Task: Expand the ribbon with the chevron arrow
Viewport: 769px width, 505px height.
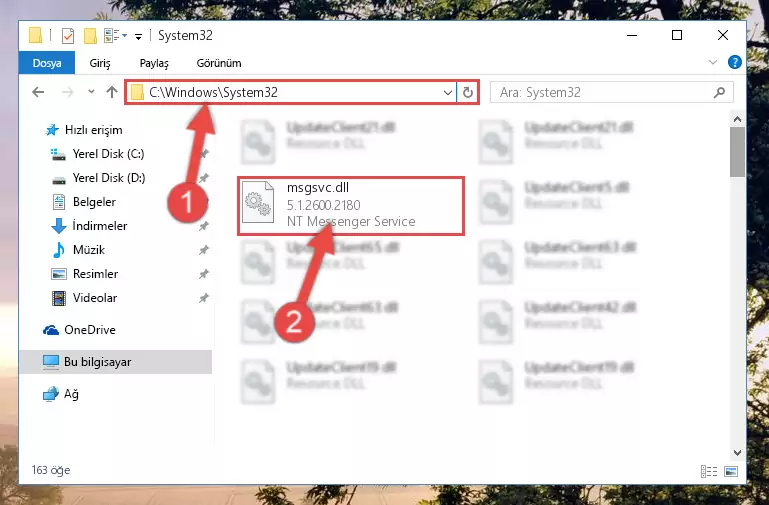Action: 713,62
